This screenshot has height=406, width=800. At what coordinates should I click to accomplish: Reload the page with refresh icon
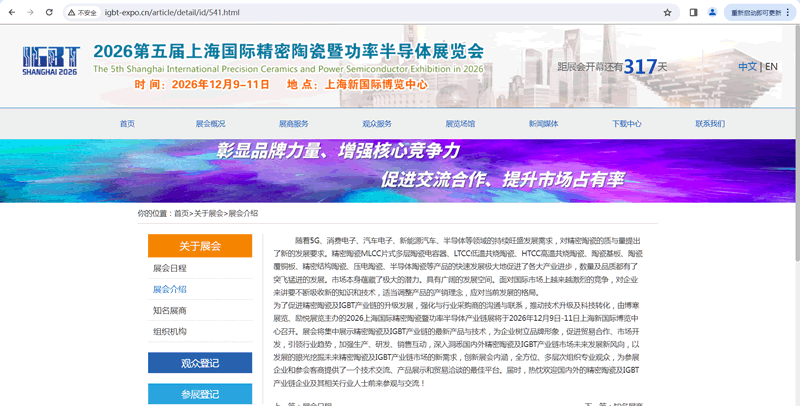tap(50, 13)
